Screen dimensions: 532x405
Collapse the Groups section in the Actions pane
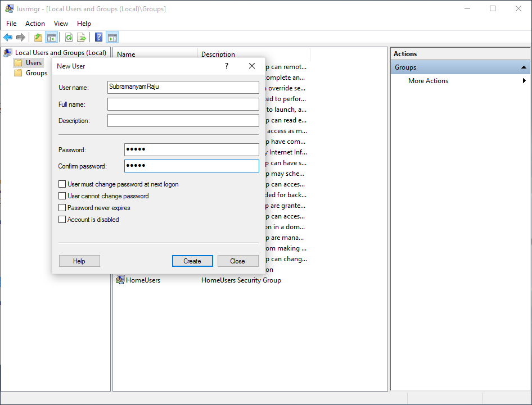pos(523,67)
